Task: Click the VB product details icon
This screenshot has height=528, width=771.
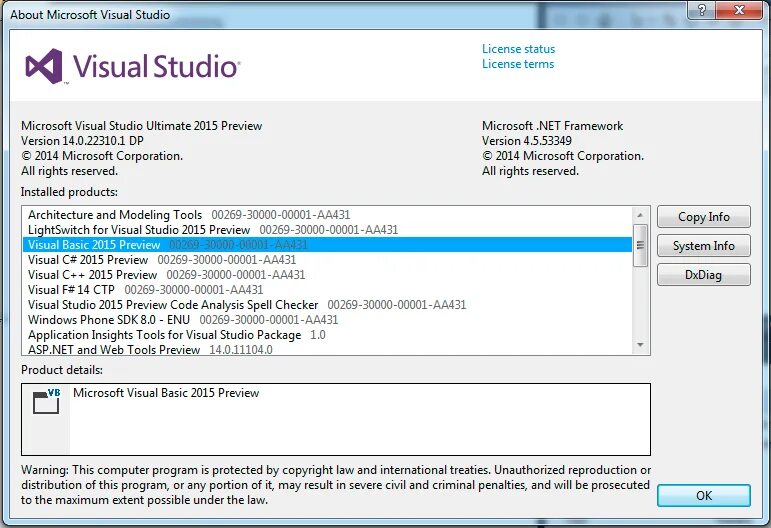Action: (46, 402)
